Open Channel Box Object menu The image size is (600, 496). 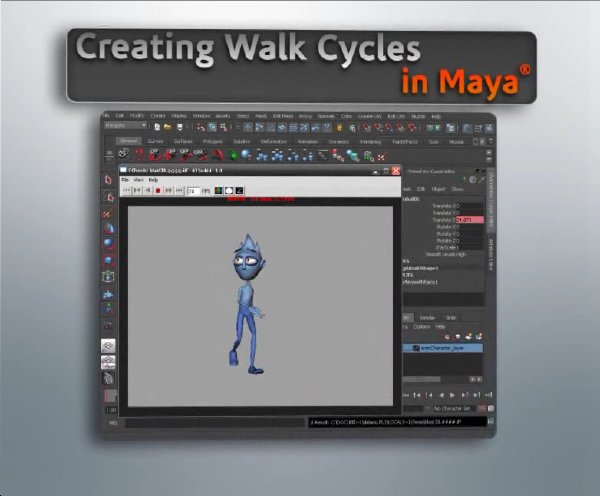pyautogui.click(x=438, y=189)
